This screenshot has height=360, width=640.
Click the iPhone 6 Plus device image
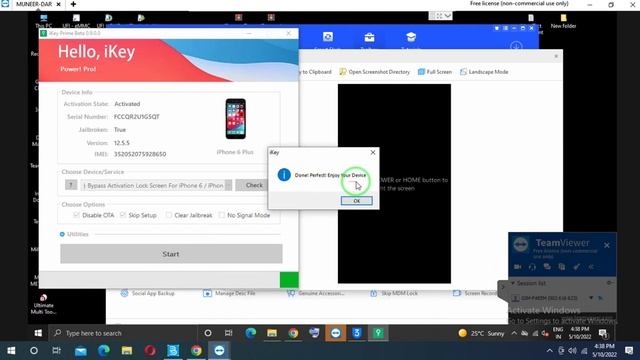click(236, 119)
